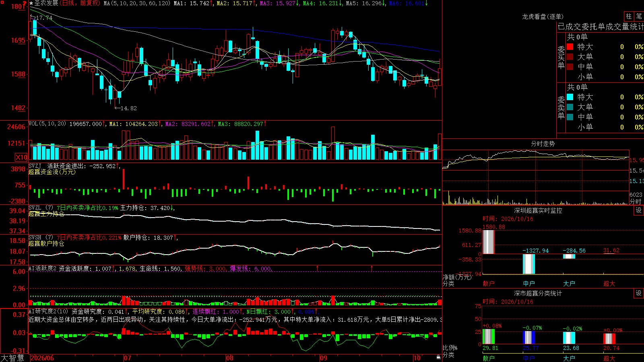The width and height of the screenshot is (644, 362).
Task: Click the red question mark help icon
Action: pyautogui.click(x=25, y=3)
